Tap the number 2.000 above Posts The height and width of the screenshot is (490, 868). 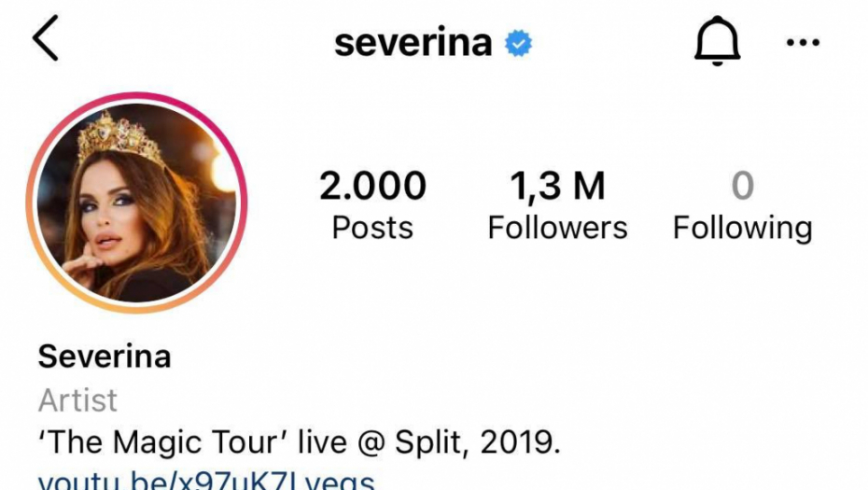point(372,186)
